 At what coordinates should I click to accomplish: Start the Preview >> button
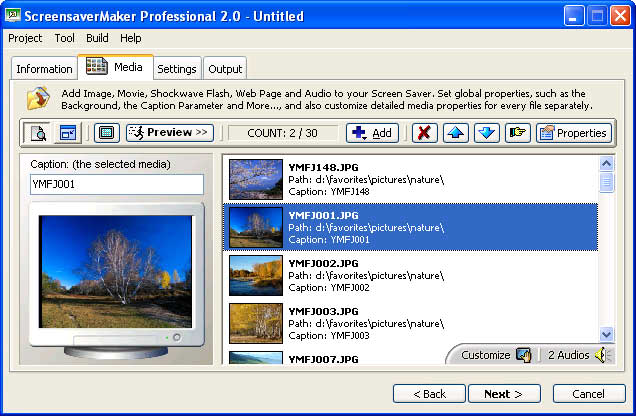[170, 133]
